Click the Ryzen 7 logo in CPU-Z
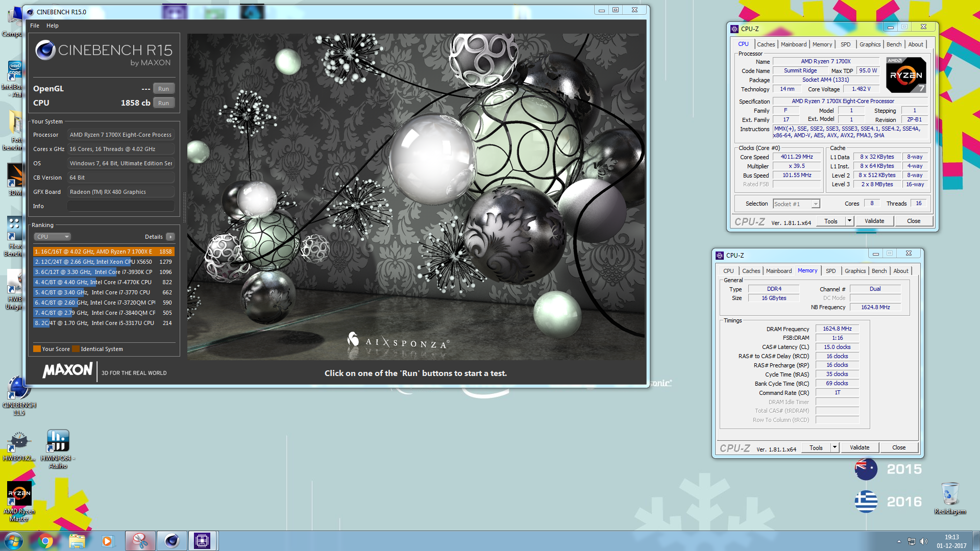The width and height of the screenshot is (980, 551). coord(906,75)
